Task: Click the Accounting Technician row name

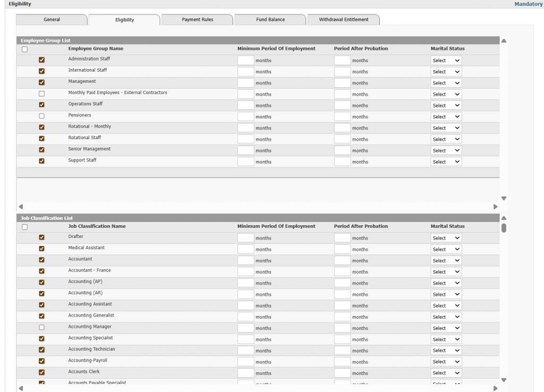Action: tap(91, 350)
